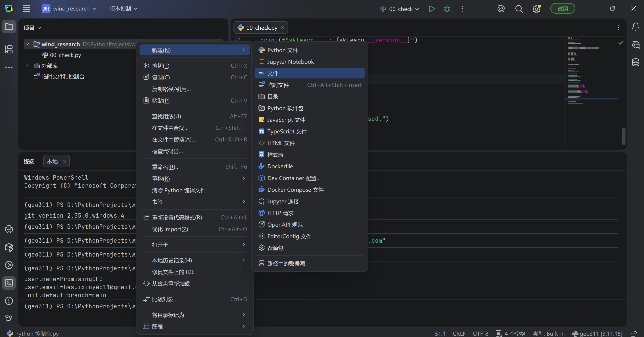This screenshot has width=644, height=337.
Task: Switch to the 00_check.py editor tab
Action: tap(261, 27)
